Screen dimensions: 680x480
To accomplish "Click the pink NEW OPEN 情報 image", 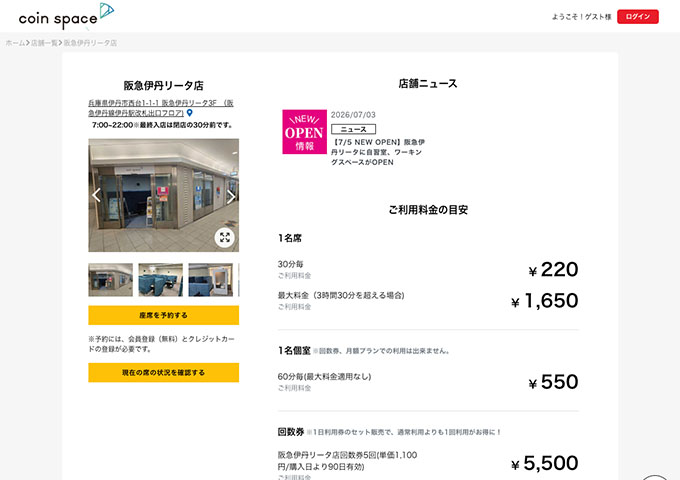I will click(x=304, y=132).
